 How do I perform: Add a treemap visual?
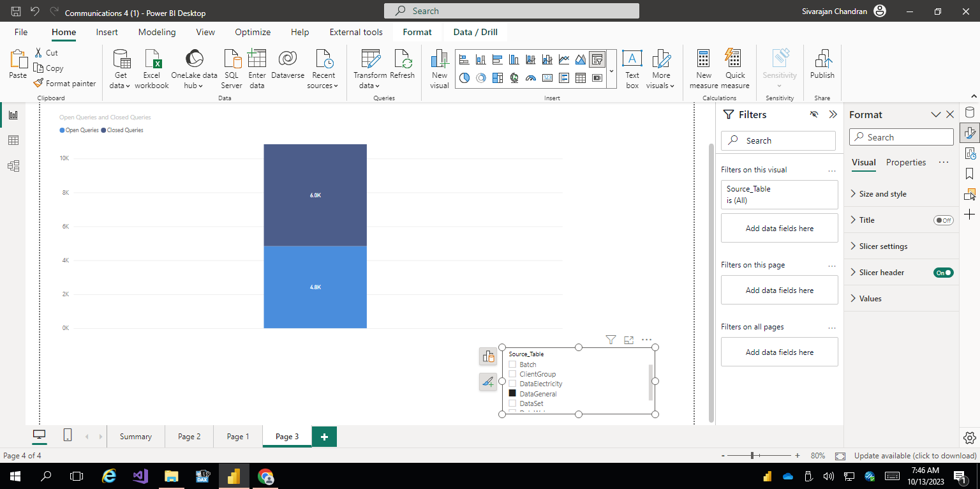point(498,78)
